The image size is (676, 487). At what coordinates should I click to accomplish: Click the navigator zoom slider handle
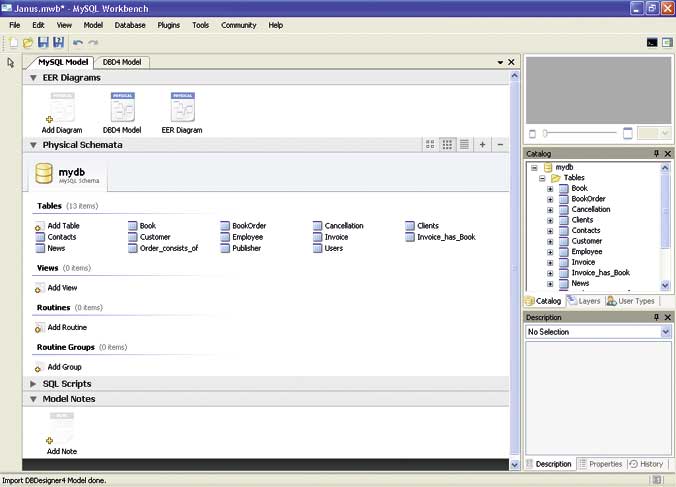point(545,133)
